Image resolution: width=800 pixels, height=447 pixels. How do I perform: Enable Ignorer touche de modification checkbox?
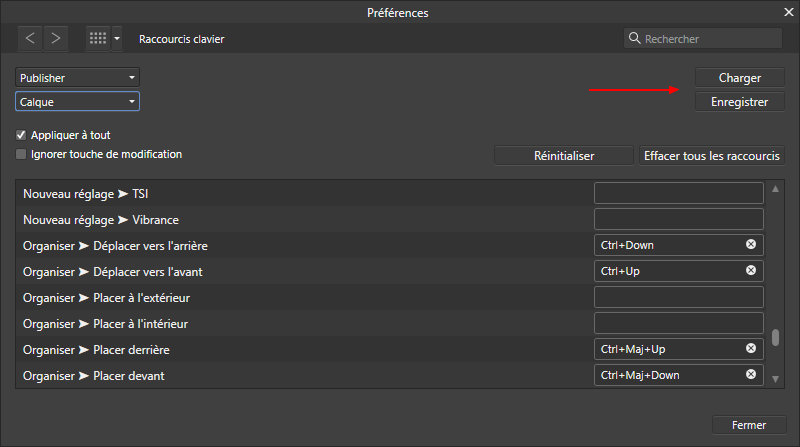tap(21, 154)
